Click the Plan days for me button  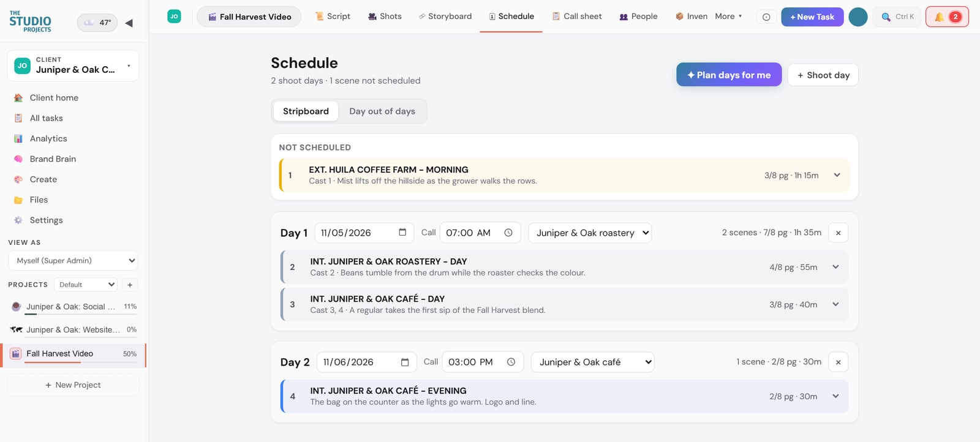729,75
